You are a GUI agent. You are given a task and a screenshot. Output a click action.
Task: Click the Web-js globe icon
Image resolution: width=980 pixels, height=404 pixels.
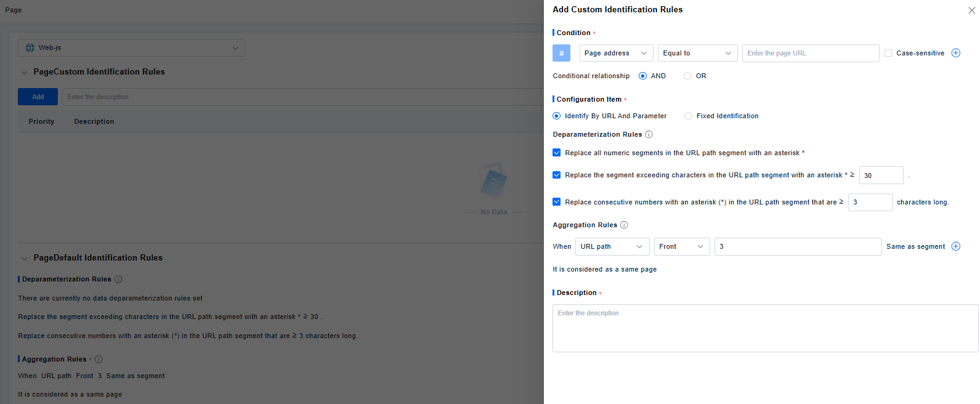(x=30, y=47)
